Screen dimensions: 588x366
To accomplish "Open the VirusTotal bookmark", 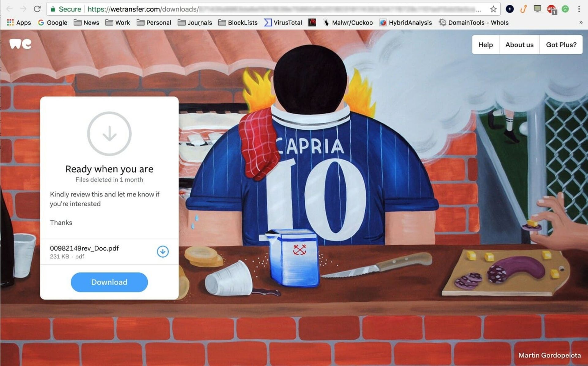I will [x=283, y=22].
